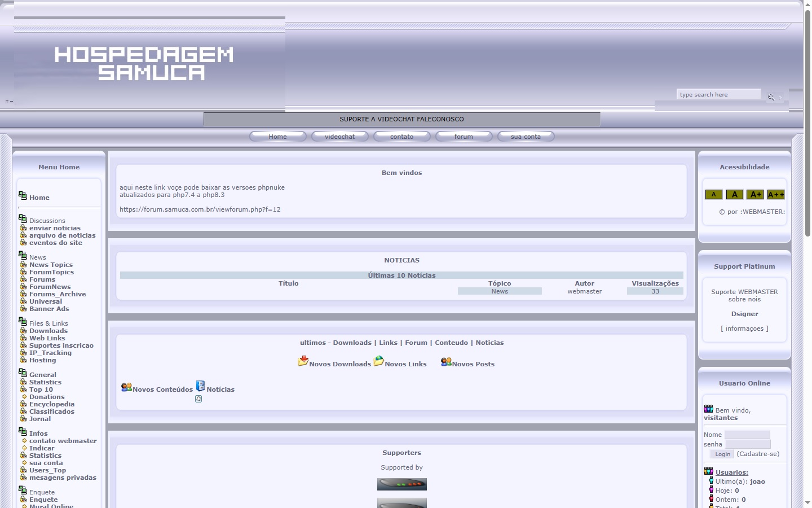Click the Novos Downloads folder icon
The image size is (812, 508).
[303, 361]
